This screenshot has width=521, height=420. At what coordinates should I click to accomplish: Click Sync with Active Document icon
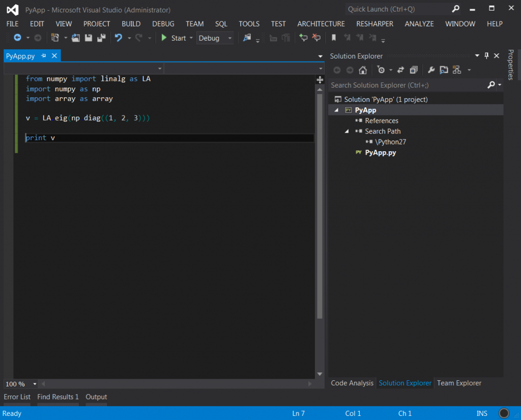(401, 70)
